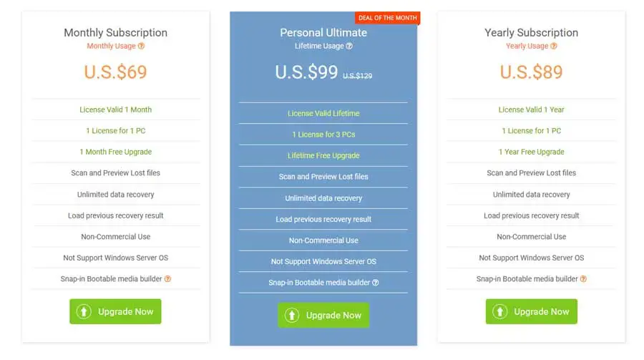
Task: Click Upgrade Now under Monthly Subscription
Action: tap(115, 311)
